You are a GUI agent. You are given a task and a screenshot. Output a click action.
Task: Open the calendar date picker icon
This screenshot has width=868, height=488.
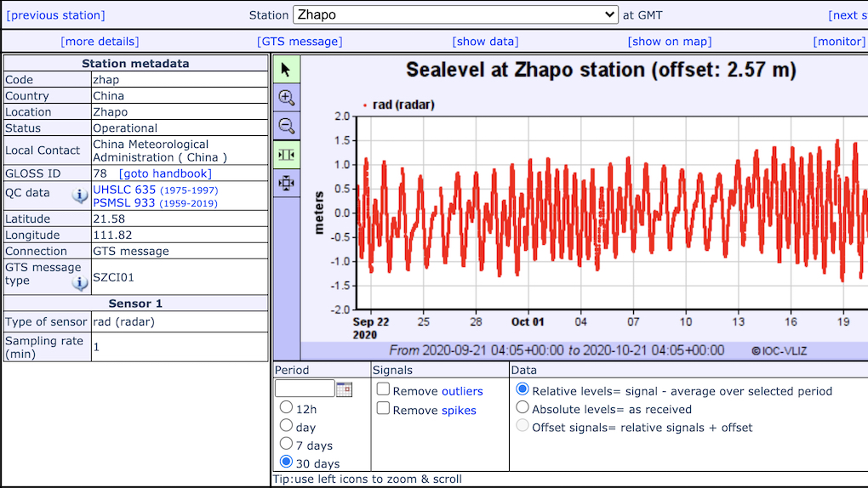click(344, 389)
